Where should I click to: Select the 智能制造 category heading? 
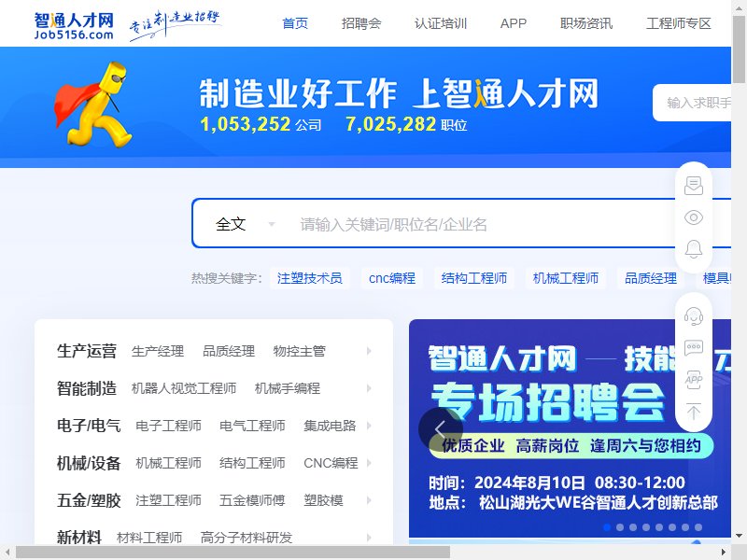tap(87, 388)
